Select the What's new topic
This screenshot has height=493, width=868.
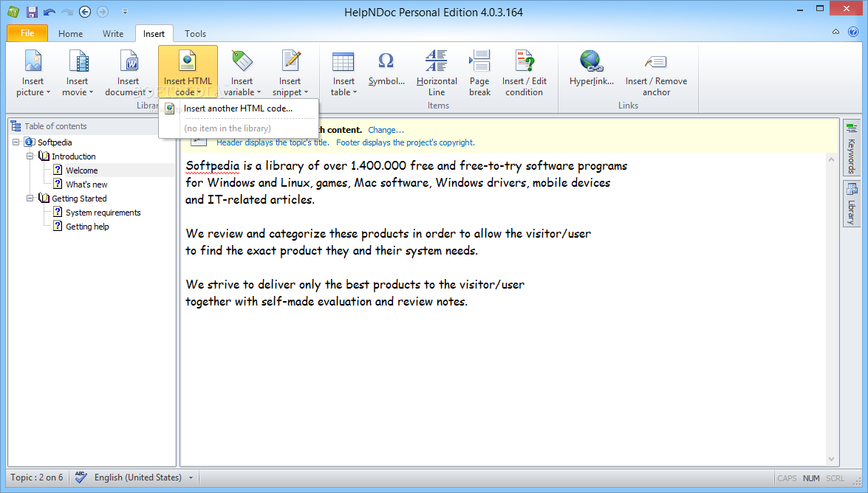pyautogui.click(x=86, y=185)
